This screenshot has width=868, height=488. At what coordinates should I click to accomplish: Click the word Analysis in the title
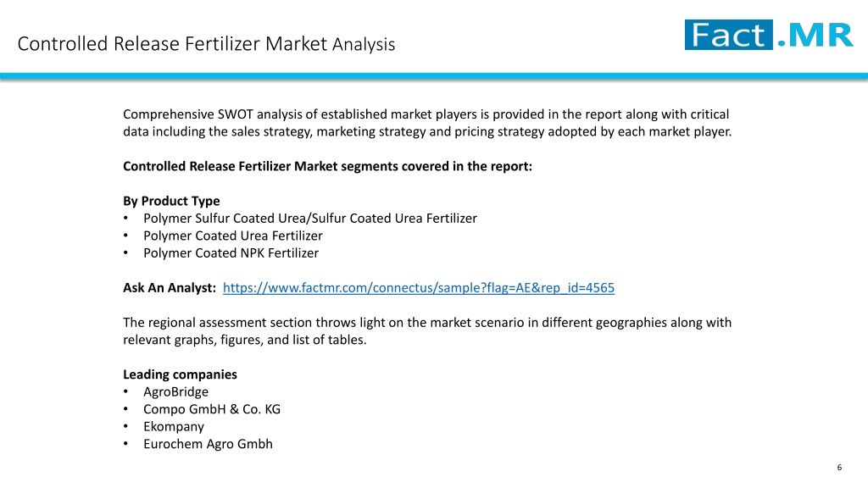pos(364,44)
